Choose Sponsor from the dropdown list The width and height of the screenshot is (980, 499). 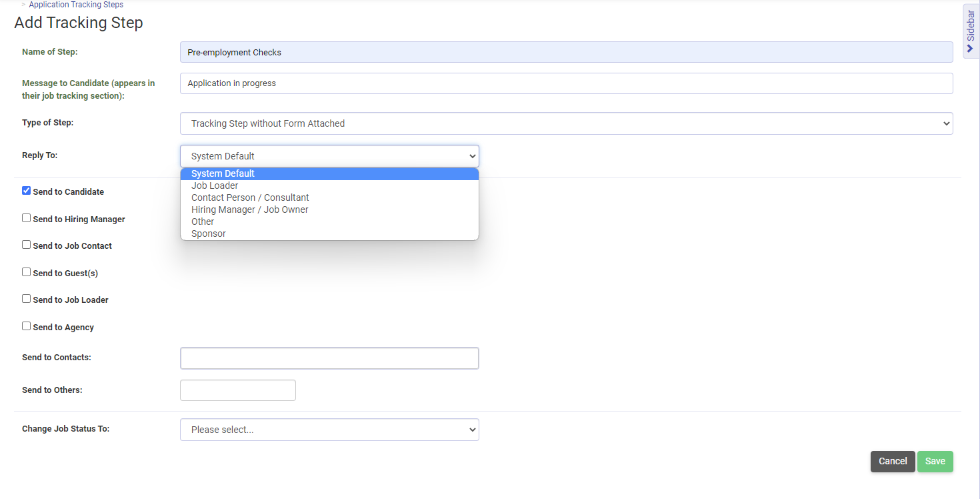point(209,233)
